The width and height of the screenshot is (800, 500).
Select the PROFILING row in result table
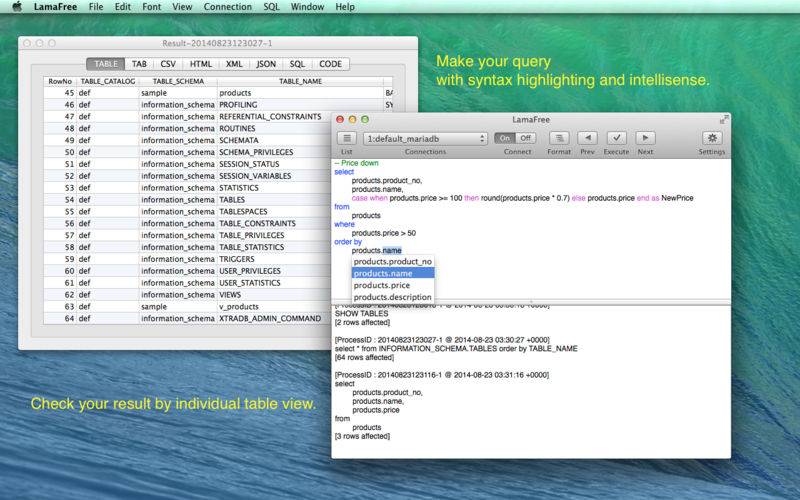218,105
